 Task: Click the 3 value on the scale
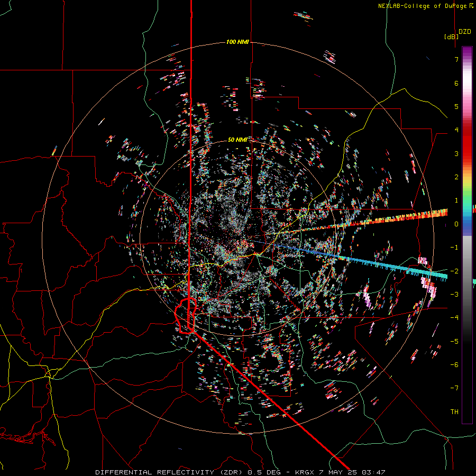[456, 153]
